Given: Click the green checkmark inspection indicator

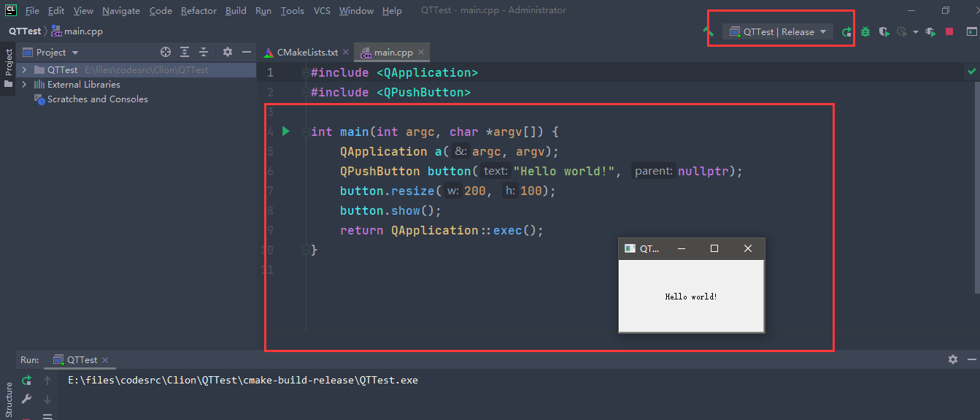Looking at the screenshot, I should pos(971,72).
